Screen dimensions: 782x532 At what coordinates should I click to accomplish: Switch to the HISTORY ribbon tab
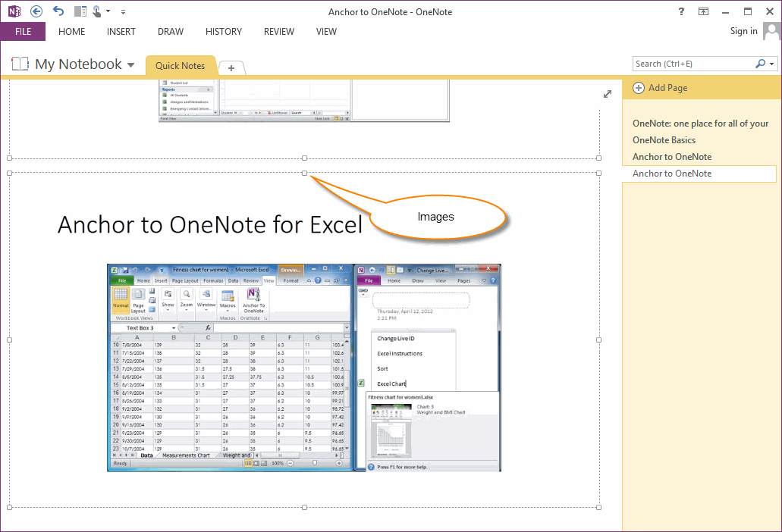click(224, 31)
